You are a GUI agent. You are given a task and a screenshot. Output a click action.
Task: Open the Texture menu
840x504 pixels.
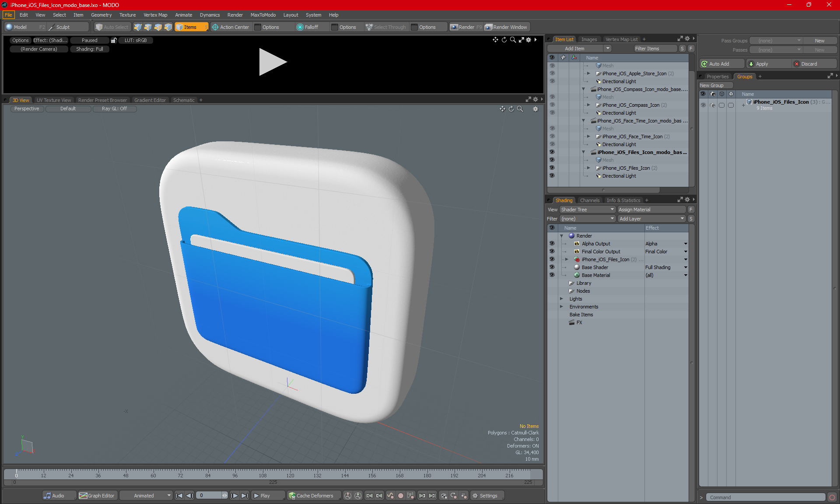(127, 15)
